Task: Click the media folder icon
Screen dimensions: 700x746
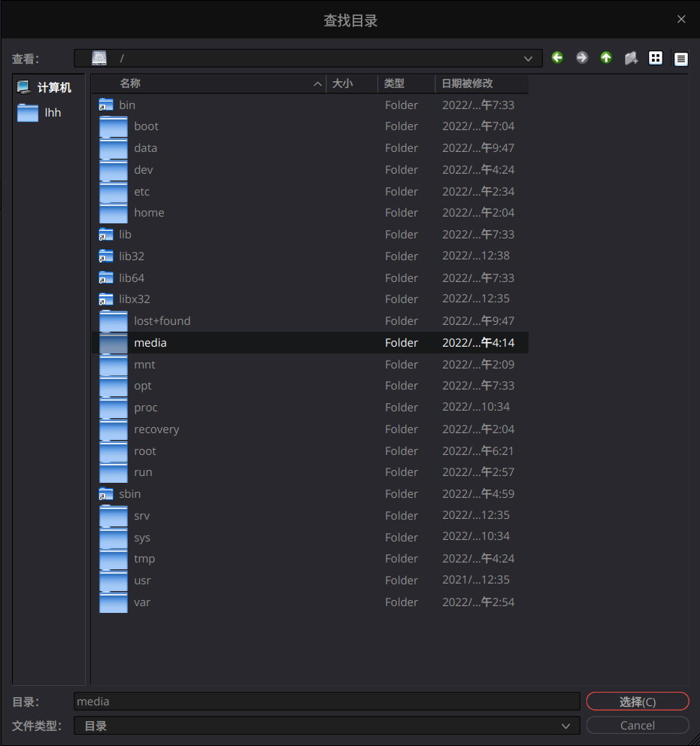Action: click(x=114, y=343)
